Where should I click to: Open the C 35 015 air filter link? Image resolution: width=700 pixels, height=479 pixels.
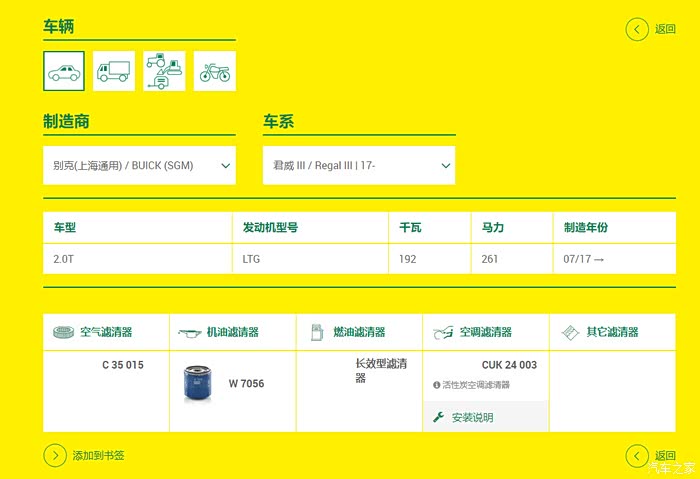(x=123, y=365)
